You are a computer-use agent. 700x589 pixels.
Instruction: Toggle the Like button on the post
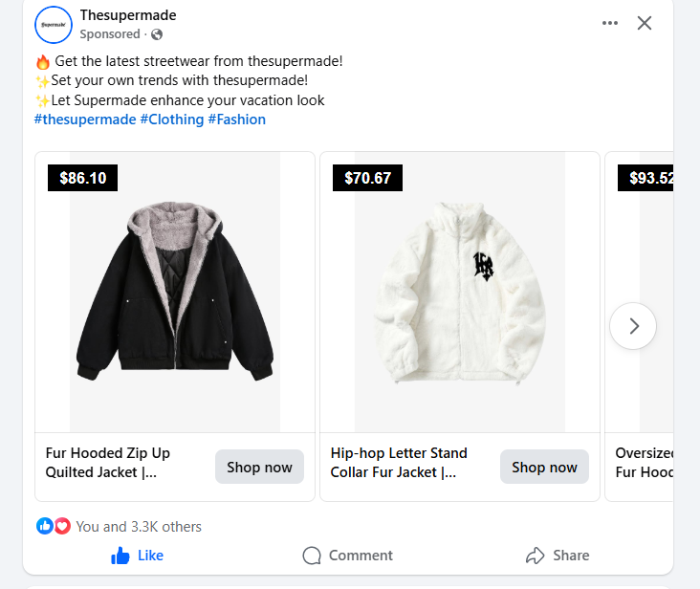(138, 556)
